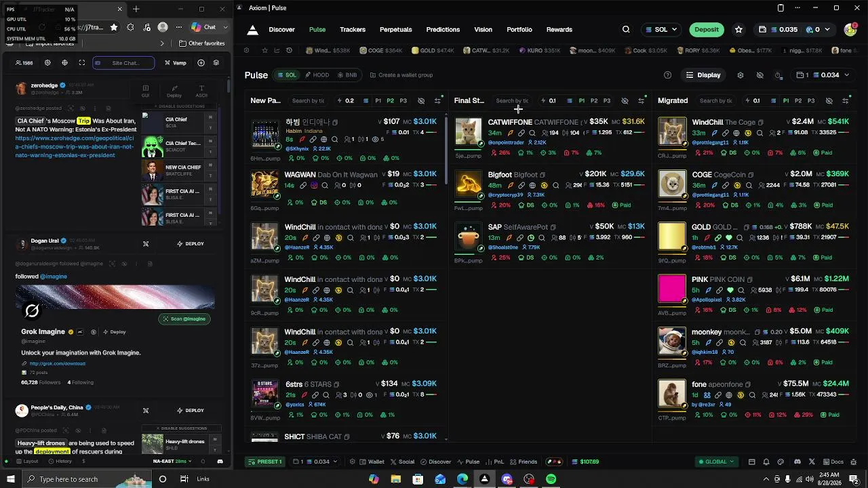Click the Vamp button in J7Tracker
This screenshot has width=868, height=488.
point(176,63)
